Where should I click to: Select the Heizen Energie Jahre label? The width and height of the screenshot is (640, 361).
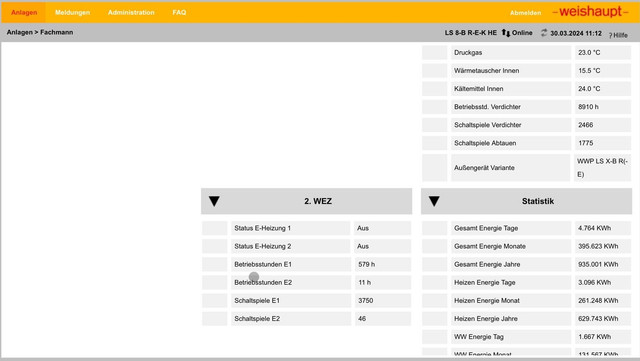486,318
